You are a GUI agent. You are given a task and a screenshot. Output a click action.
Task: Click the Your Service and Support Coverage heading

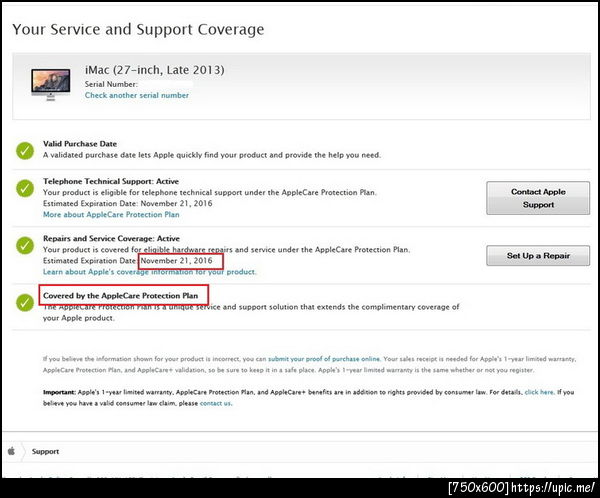[138, 29]
